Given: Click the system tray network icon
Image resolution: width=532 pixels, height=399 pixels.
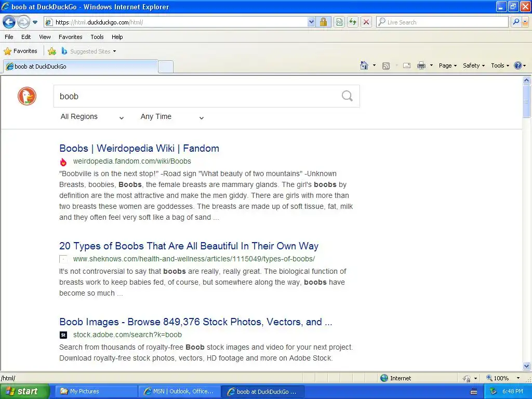Looking at the screenshot, I should (493, 392).
